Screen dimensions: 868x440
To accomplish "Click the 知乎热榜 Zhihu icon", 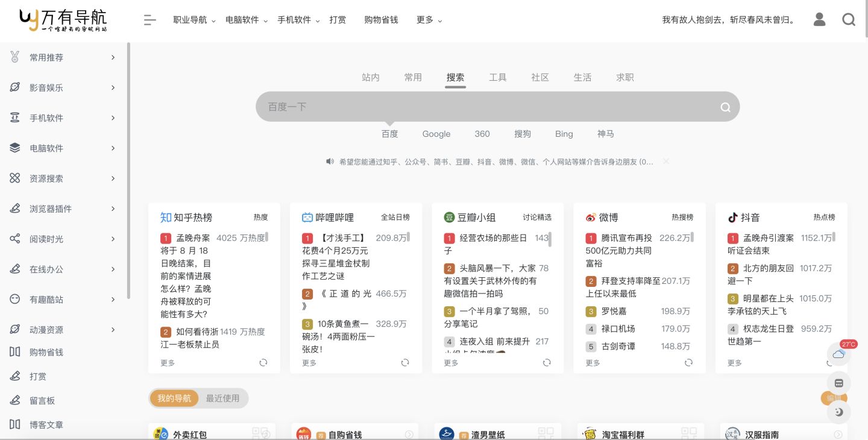I will [x=165, y=217].
